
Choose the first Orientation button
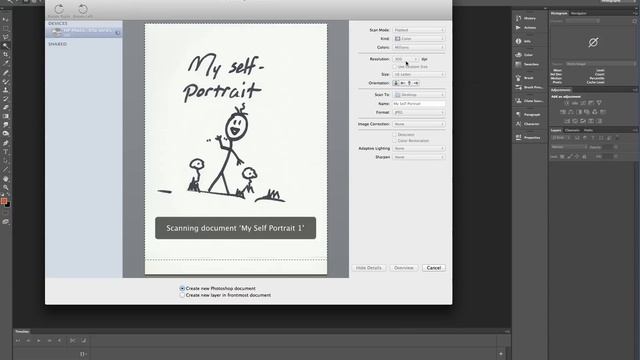click(x=396, y=83)
